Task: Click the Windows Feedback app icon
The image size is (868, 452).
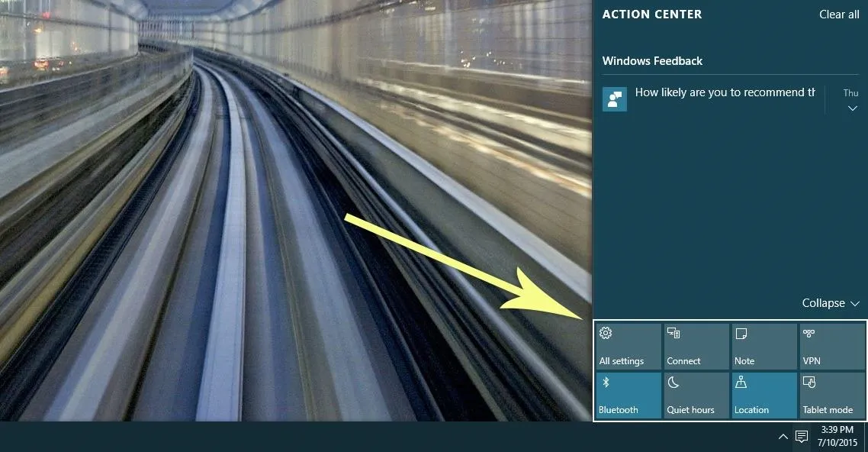Action: point(615,99)
